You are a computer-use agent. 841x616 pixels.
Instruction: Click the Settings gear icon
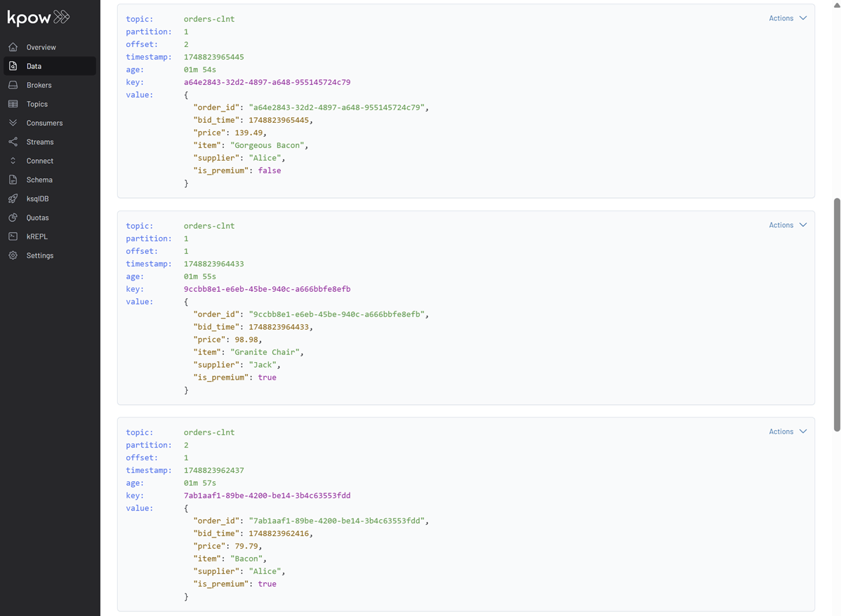point(13,255)
